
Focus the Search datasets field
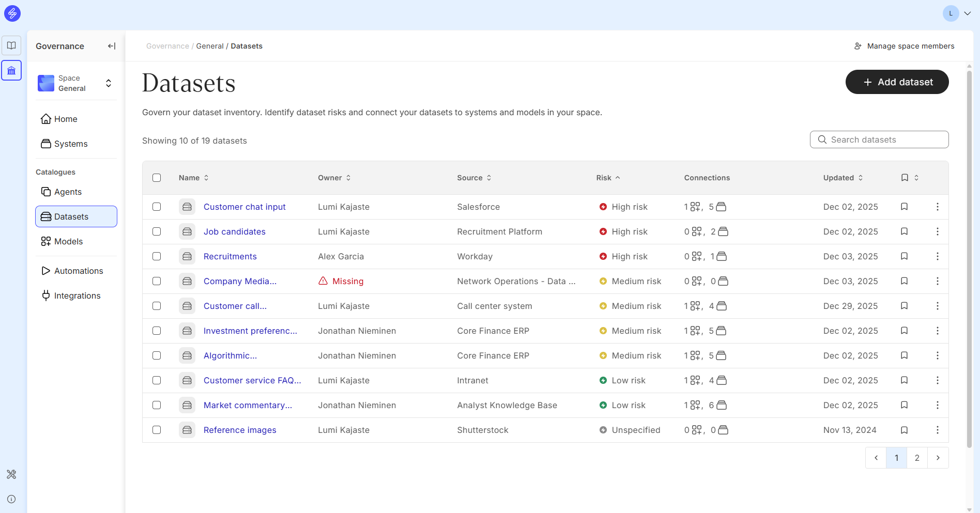coord(885,139)
